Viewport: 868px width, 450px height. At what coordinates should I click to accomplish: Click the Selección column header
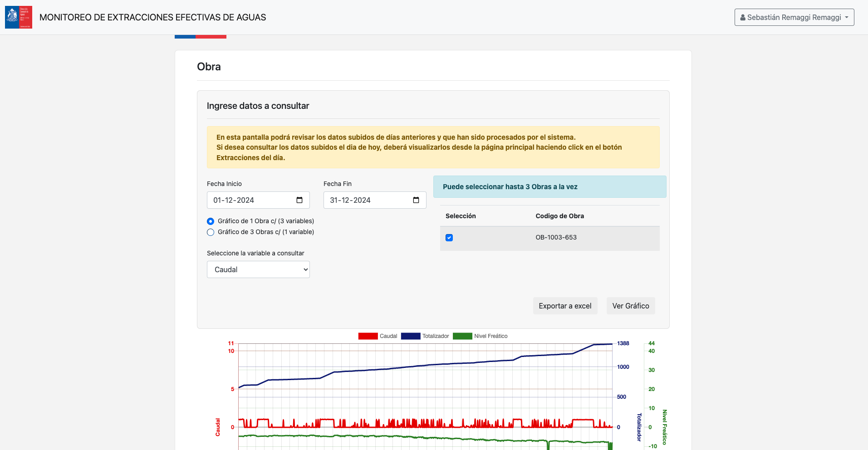pyautogui.click(x=461, y=216)
